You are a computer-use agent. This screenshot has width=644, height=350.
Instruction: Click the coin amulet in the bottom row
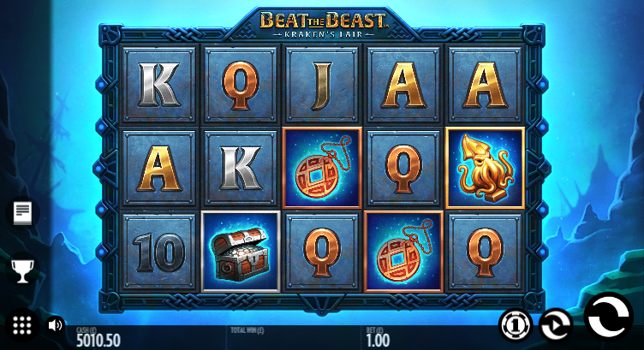pyautogui.click(x=403, y=252)
